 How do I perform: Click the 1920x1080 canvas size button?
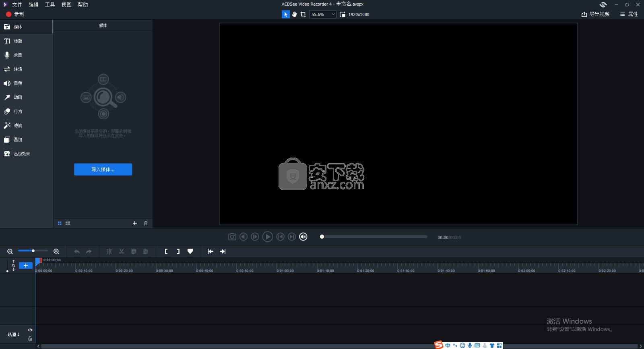tap(355, 14)
